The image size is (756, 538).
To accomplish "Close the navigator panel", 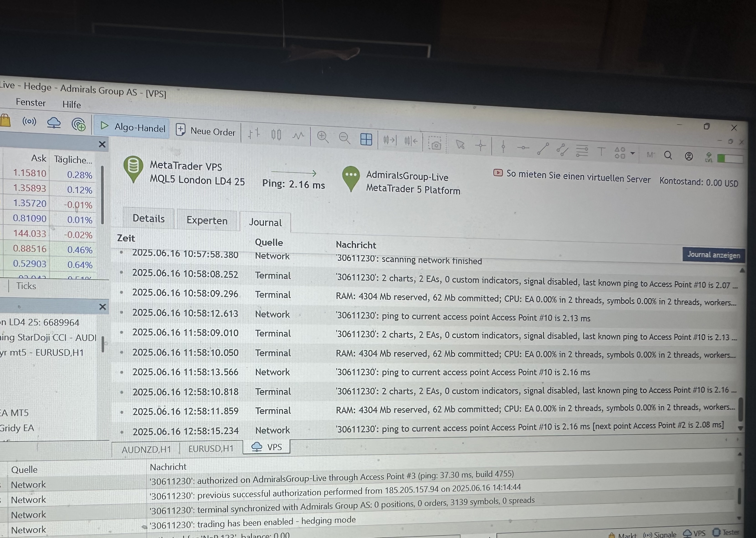I will [x=103, y=307].
